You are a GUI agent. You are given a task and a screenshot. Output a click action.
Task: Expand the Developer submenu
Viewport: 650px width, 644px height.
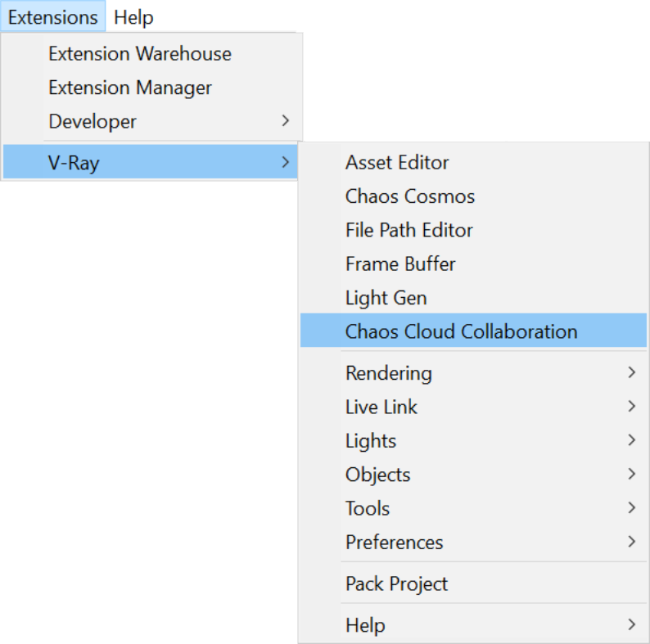(151, 121)
